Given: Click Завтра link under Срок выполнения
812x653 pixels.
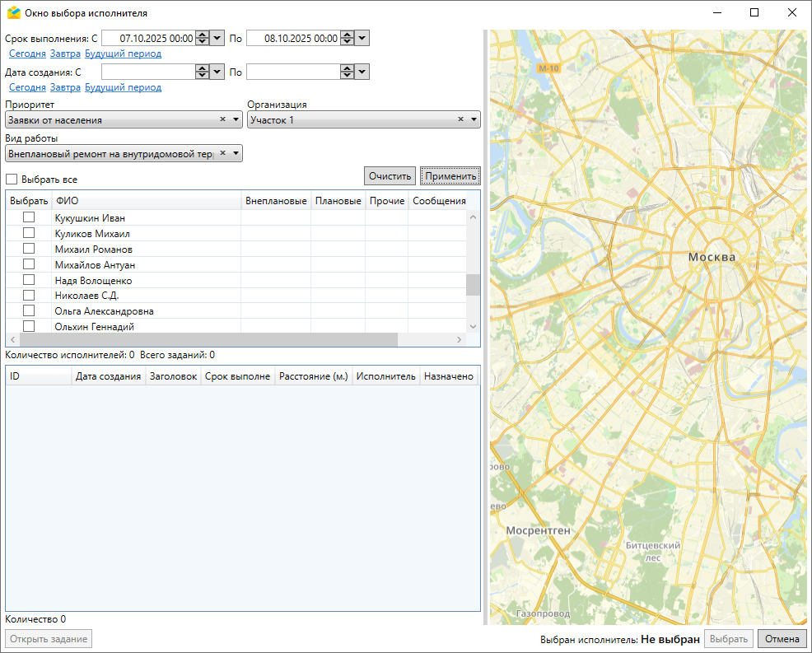Looking at the screenshot, I should [65, 54].
